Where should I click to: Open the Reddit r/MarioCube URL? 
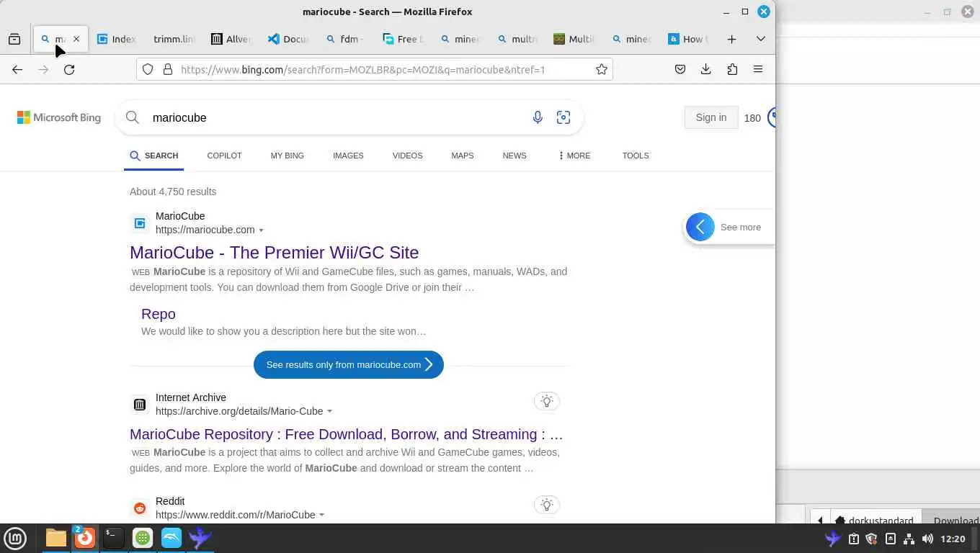click(235, 515)
